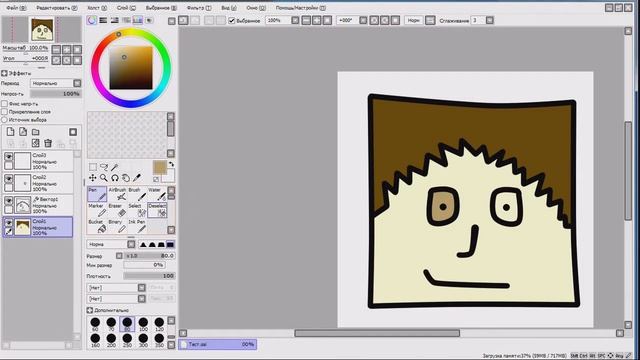Select the Binary pen tool

click(x=118, y=226)
